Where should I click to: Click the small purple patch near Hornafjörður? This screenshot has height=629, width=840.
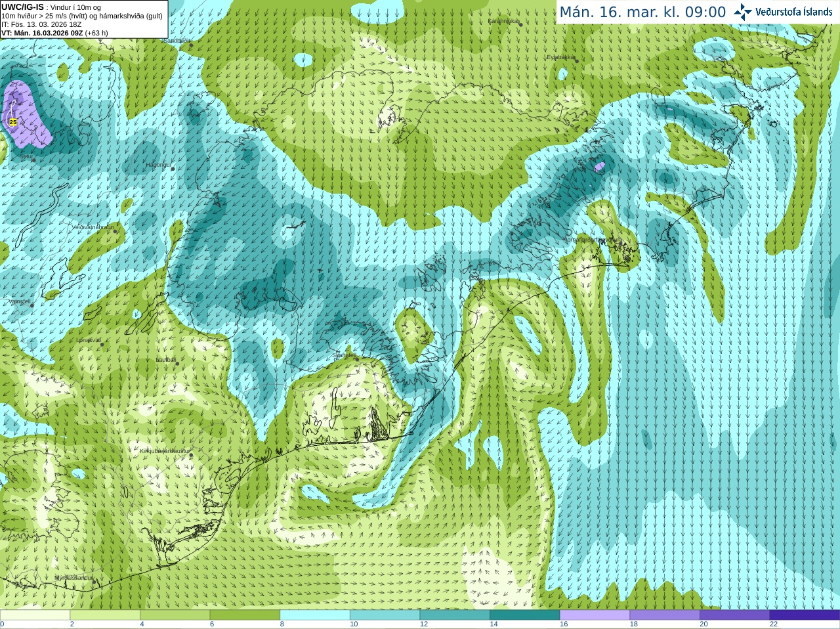pos(599,167)
